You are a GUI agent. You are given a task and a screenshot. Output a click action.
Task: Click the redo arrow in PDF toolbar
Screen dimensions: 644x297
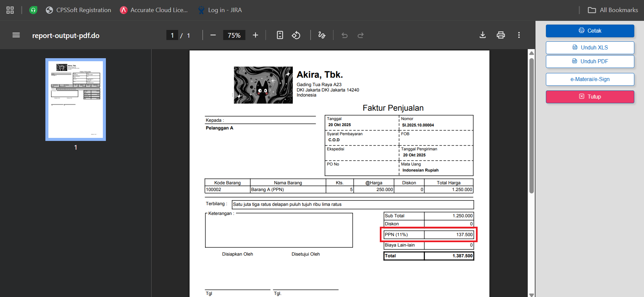[x=361, y=35]
